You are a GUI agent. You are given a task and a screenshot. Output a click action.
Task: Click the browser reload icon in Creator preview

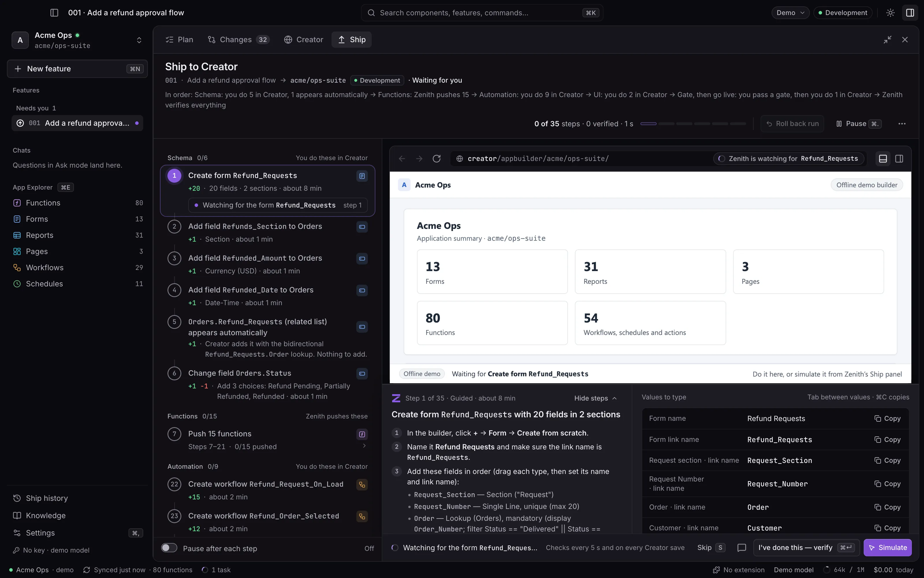436,159
